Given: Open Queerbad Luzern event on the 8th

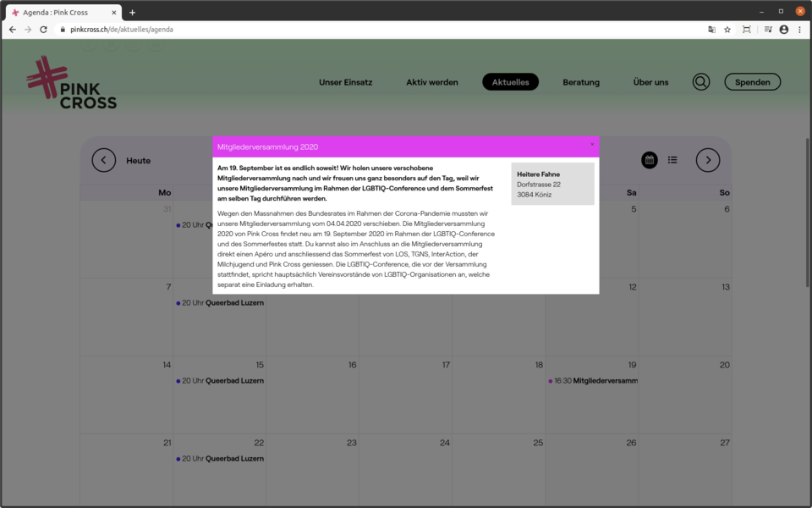Looking at the screenshot, I should click(221, 303).
